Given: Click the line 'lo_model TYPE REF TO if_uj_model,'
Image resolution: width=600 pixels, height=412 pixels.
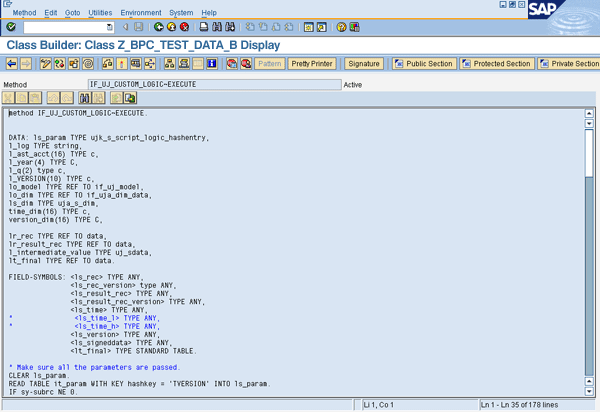Looking at the screenshot, I should point(76,187).
